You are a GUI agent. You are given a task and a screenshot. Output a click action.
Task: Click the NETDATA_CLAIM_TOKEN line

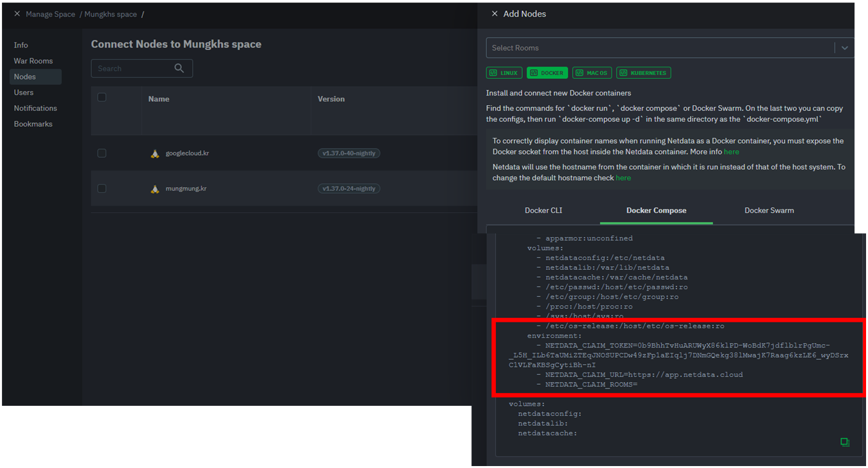click(x=678, y=355)
